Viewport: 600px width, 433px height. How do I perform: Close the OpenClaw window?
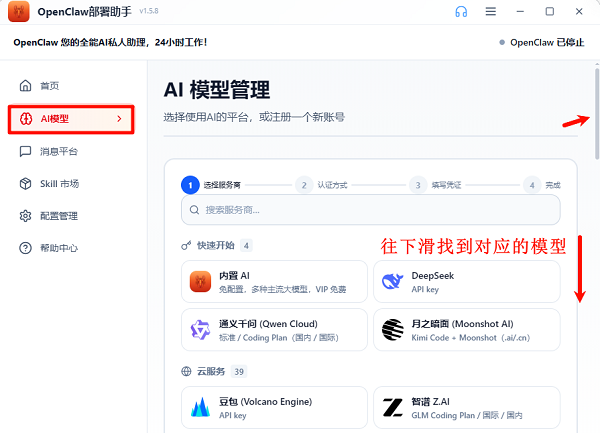click(579, 11)
